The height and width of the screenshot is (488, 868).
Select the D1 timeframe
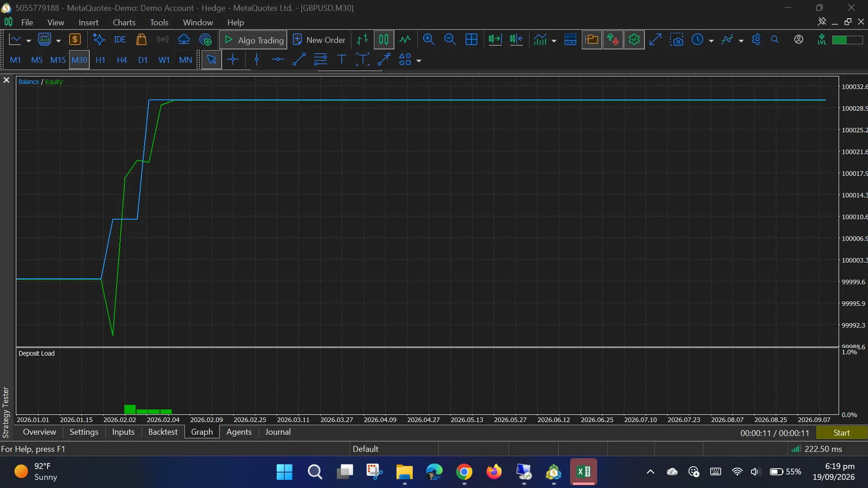pos(143,60)
